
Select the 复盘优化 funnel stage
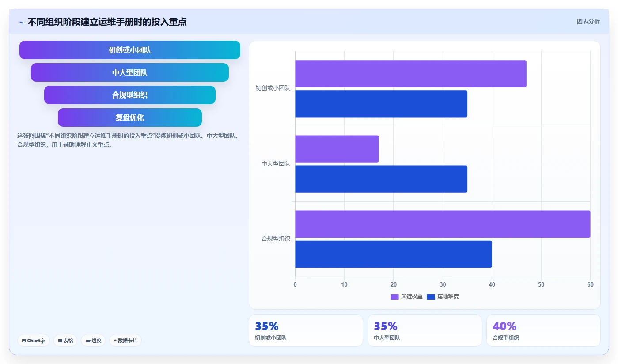[x=130, y=118]
